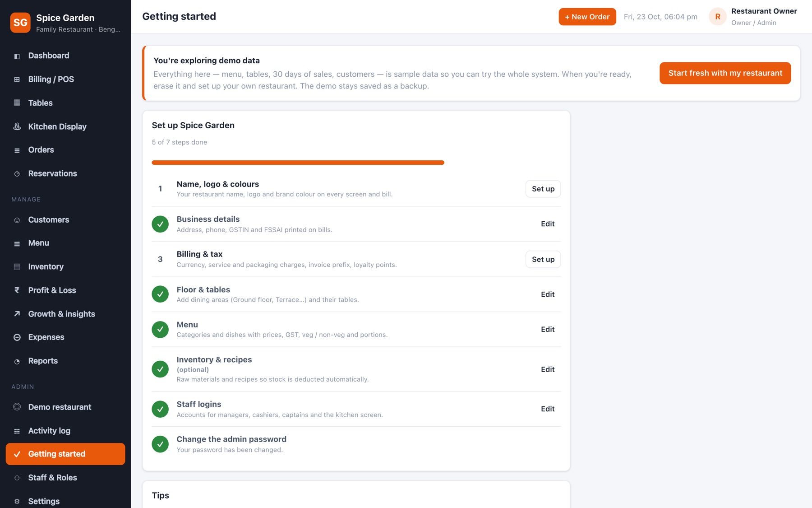This screenshot has height=508, width=812.
Task: Click the Floor & tables green checkmark
Action: coord(160,294)
